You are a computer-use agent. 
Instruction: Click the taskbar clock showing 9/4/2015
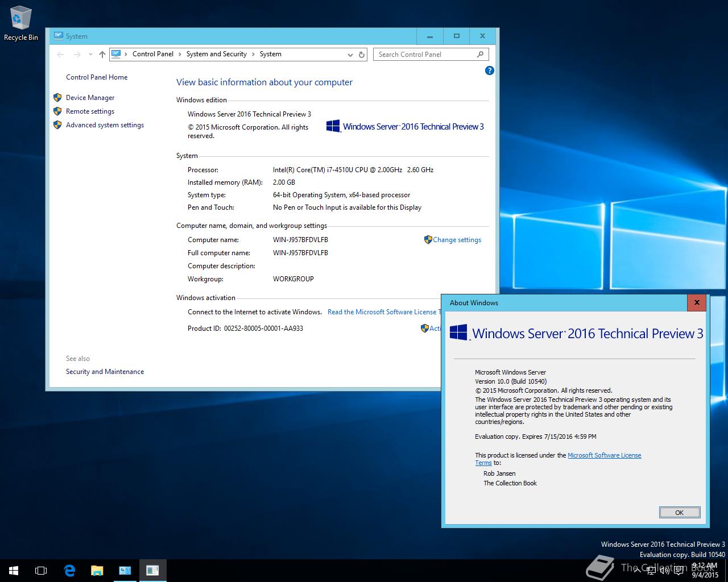705,571
